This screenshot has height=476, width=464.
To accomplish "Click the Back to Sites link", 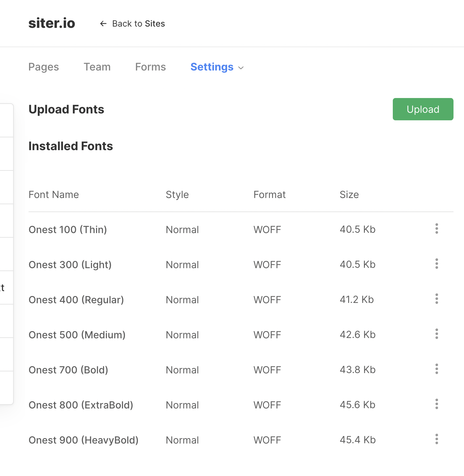I will (138, 24).
